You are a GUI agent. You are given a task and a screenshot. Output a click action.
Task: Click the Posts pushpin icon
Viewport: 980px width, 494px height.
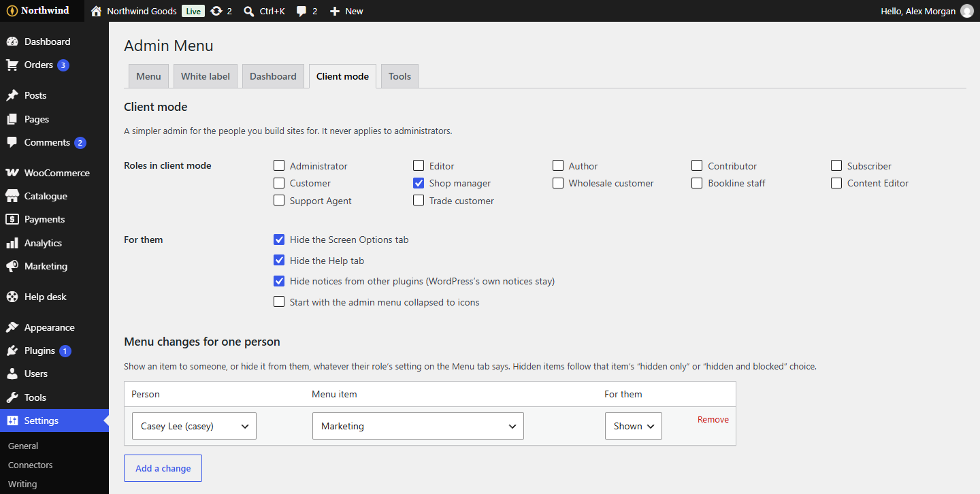12,95
